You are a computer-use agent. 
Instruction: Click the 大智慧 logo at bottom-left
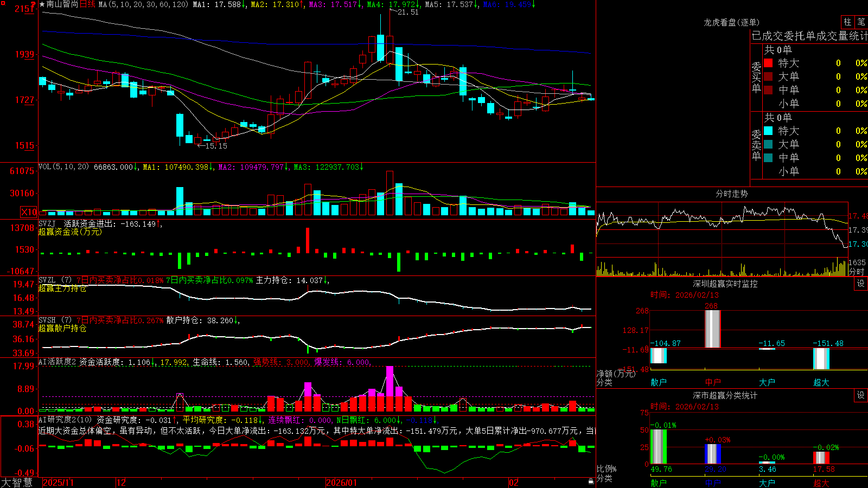pyautogui.click(x=17, y=482)
